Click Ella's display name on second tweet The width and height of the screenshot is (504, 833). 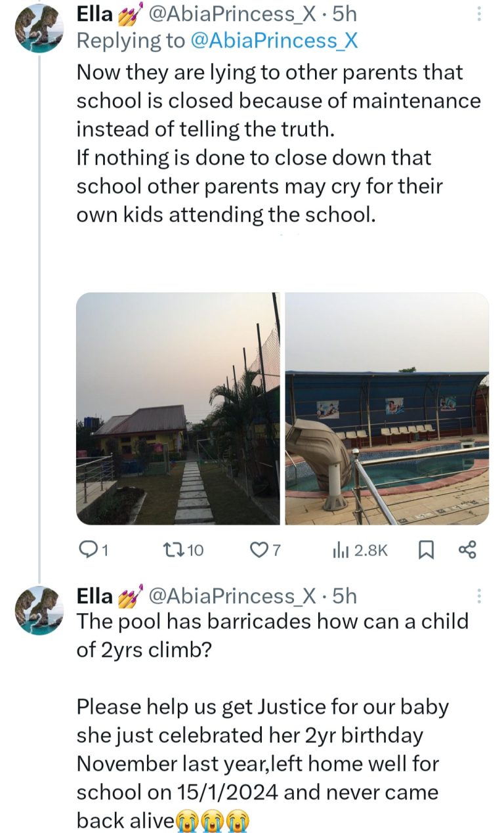point(94,595)
